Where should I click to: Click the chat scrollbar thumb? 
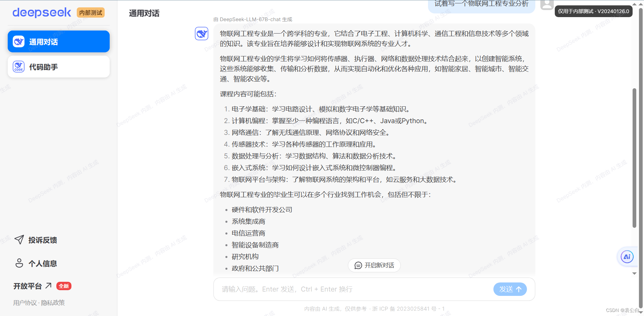pyautogui.click(x=634, y=158)
